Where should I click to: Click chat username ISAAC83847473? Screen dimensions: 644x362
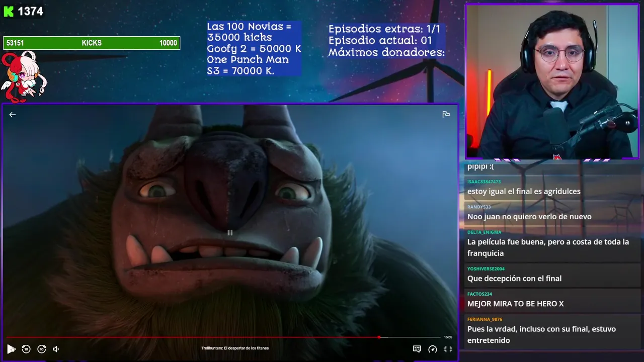tap(484, 182)
